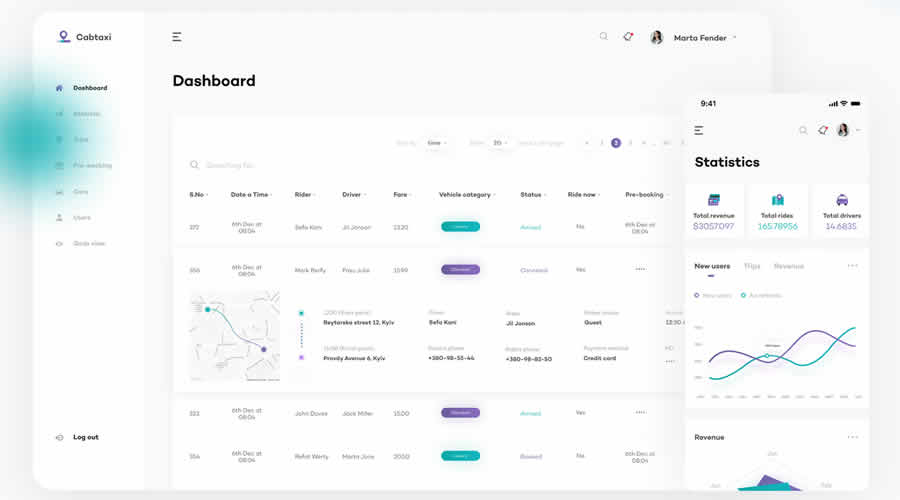Click the Dashboard home icon in sidebar
Image resolution: width=900 pixels, height=500 pixels.
click(x=59, y=88)
